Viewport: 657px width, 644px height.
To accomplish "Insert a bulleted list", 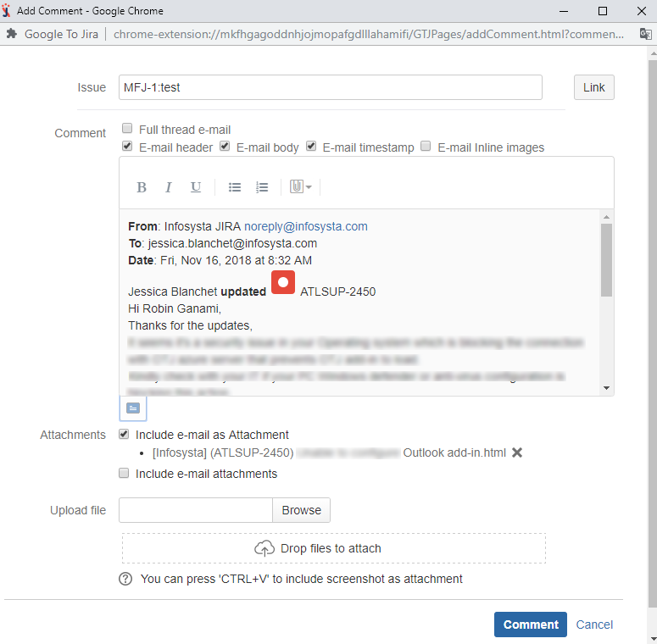I will pos(235,187).
